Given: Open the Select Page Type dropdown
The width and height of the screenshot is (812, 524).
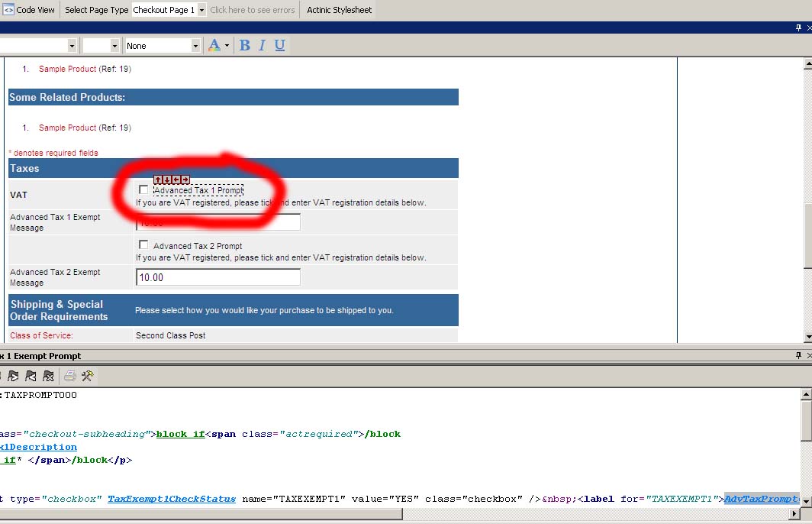Looking at the screenshot, I should pyautogui.click(x=201, y=10).
